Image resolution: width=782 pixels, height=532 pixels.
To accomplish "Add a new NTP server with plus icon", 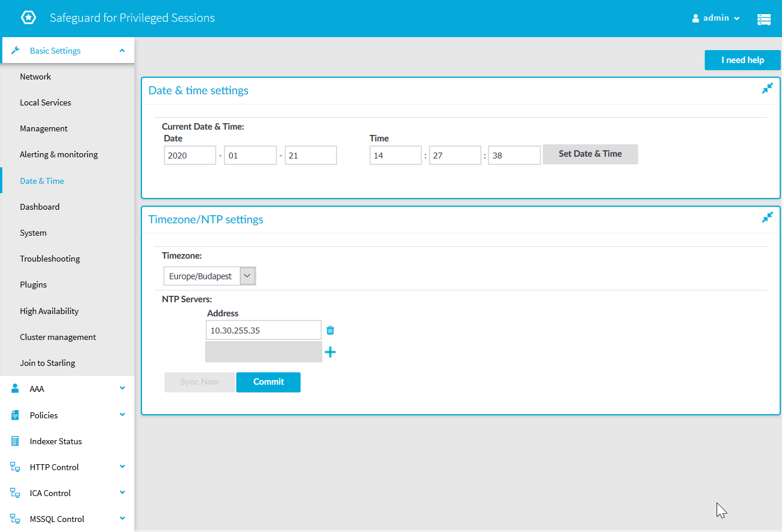I will coord(330,352).
